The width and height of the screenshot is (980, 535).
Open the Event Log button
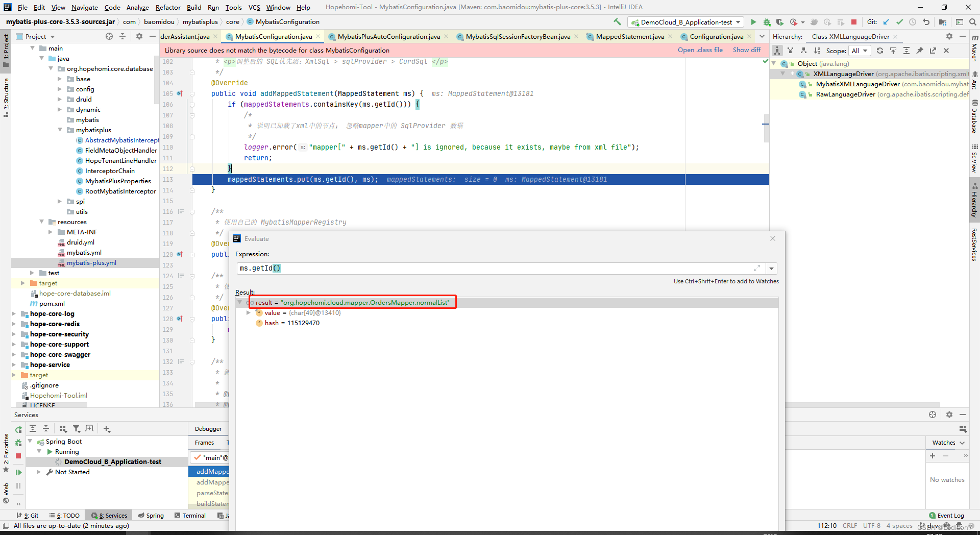pos(946,516)
